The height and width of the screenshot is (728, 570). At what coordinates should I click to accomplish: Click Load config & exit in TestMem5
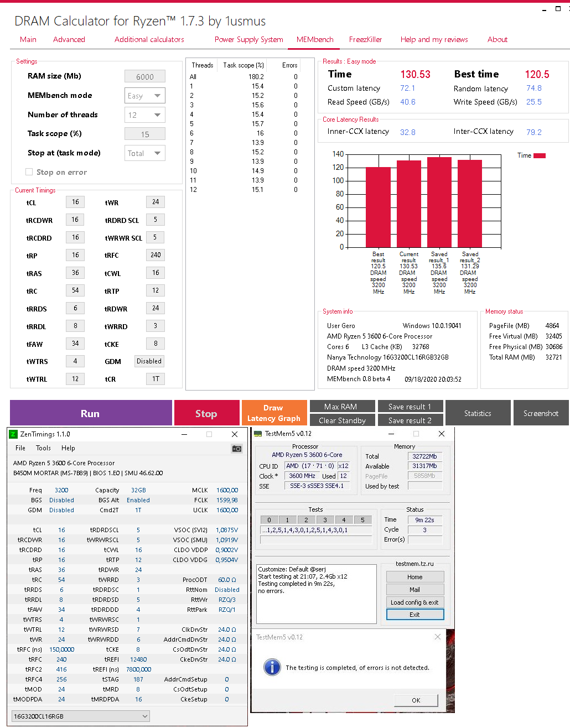point(414,602)
